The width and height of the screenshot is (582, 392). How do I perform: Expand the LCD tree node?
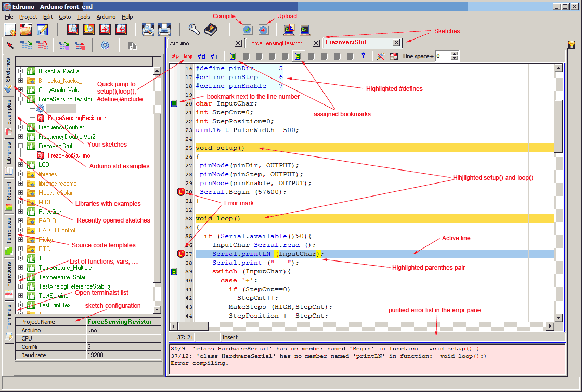[x=21, y=165]
